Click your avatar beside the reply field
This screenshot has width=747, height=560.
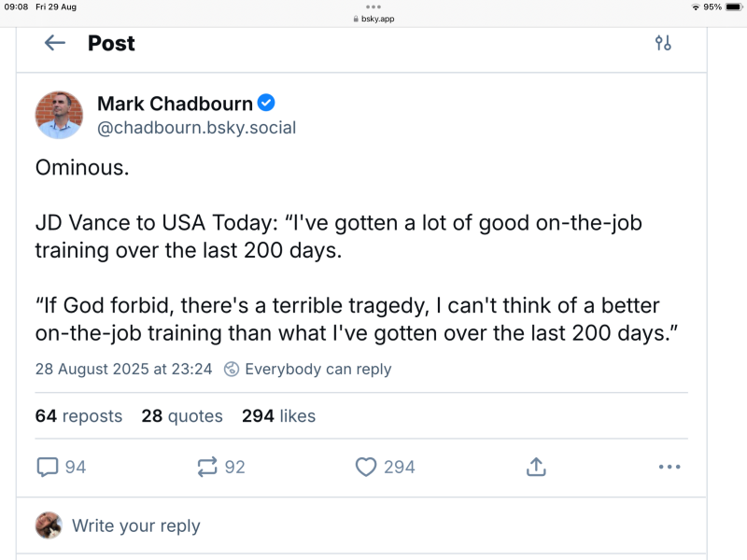click(49, 525)
